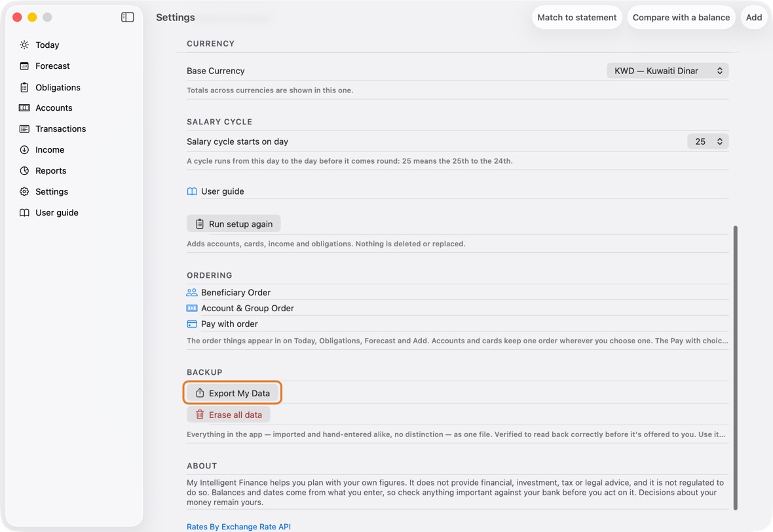
Task: Click the Income arrow-circle icon
Action: coord(24,150)
